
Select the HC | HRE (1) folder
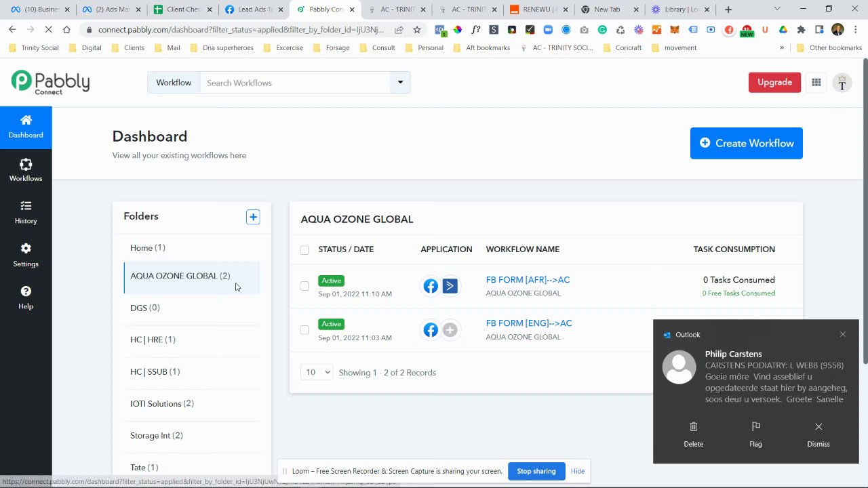192,340
